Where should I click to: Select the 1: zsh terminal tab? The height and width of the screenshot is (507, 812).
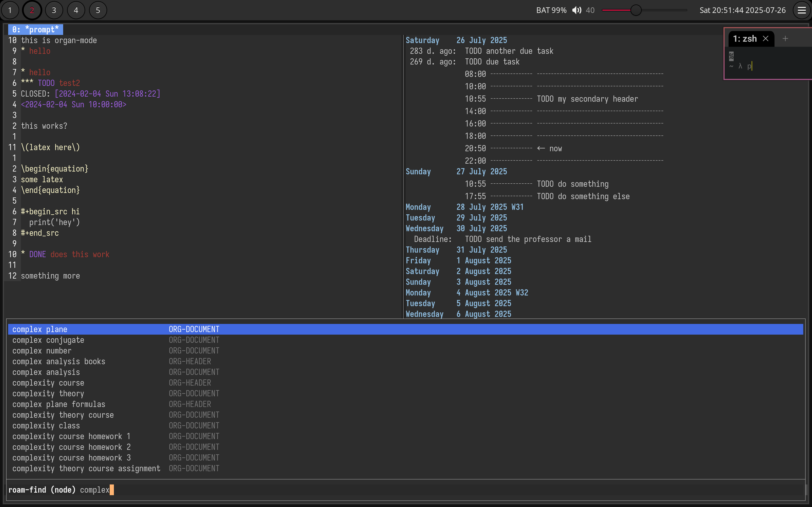coord(744,39)
